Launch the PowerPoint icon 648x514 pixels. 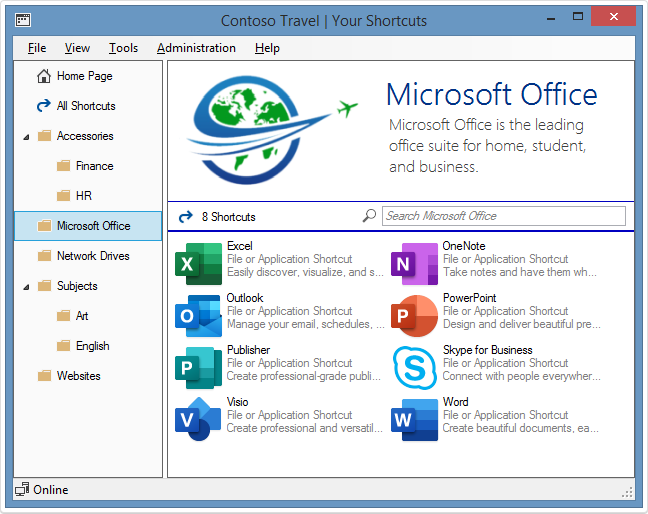(414, 316)
